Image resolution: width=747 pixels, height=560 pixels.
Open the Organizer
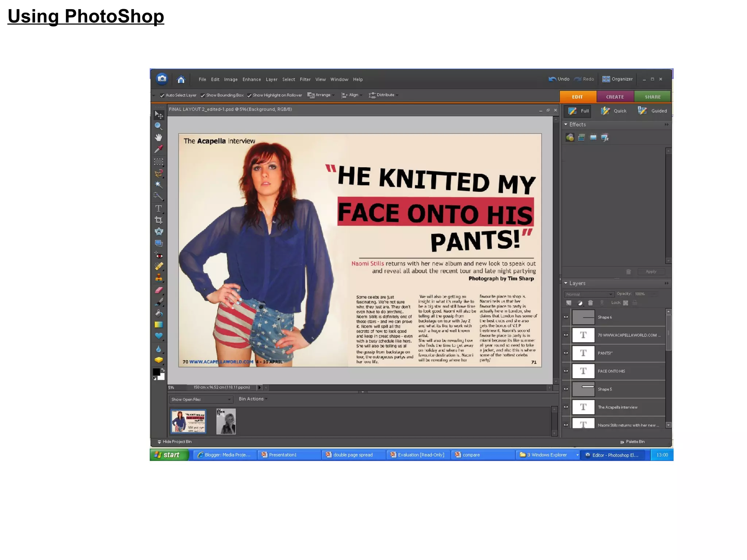coord(617,79)
